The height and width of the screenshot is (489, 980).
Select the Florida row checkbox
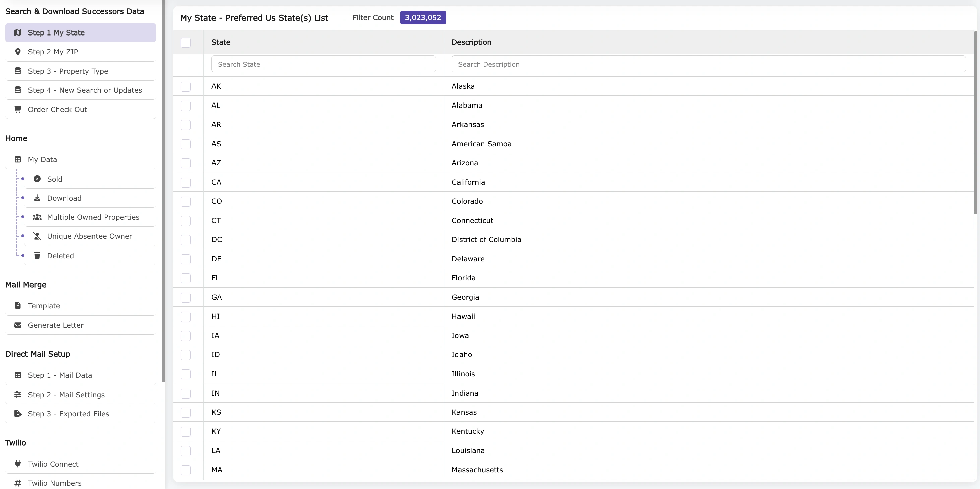click(x=186, y=278)
